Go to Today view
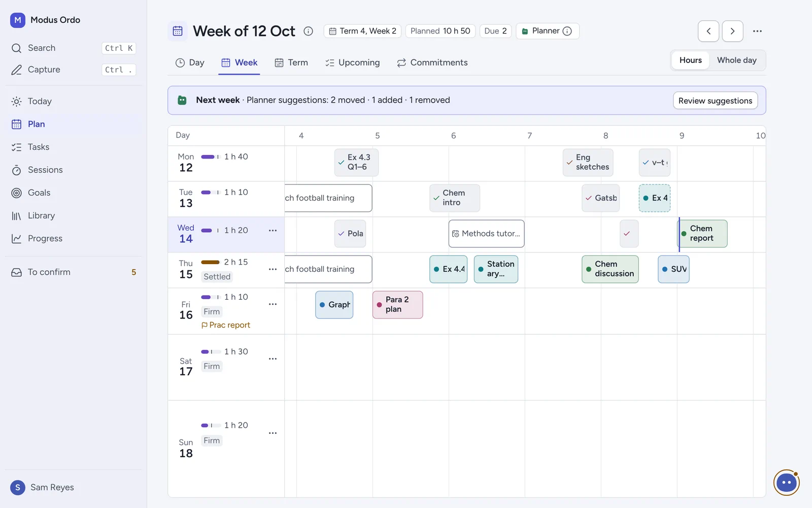This screenshot has height=508, width=812. pos(74,102)
